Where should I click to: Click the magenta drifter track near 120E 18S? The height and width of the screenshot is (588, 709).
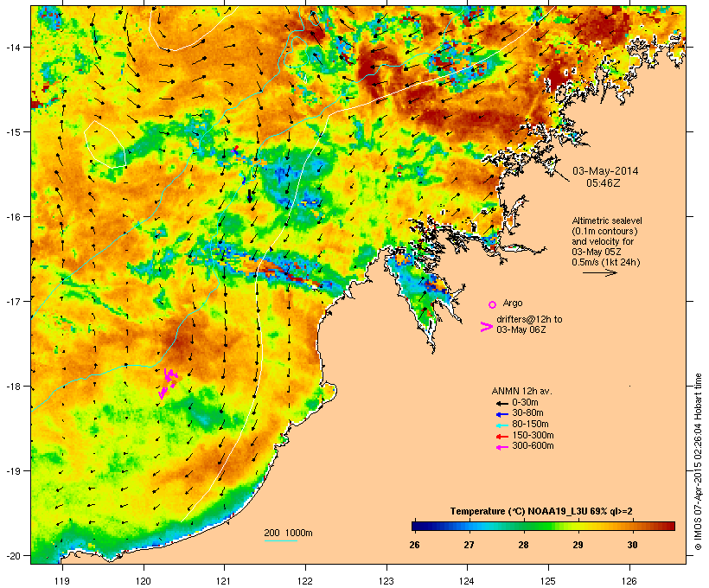168,383
